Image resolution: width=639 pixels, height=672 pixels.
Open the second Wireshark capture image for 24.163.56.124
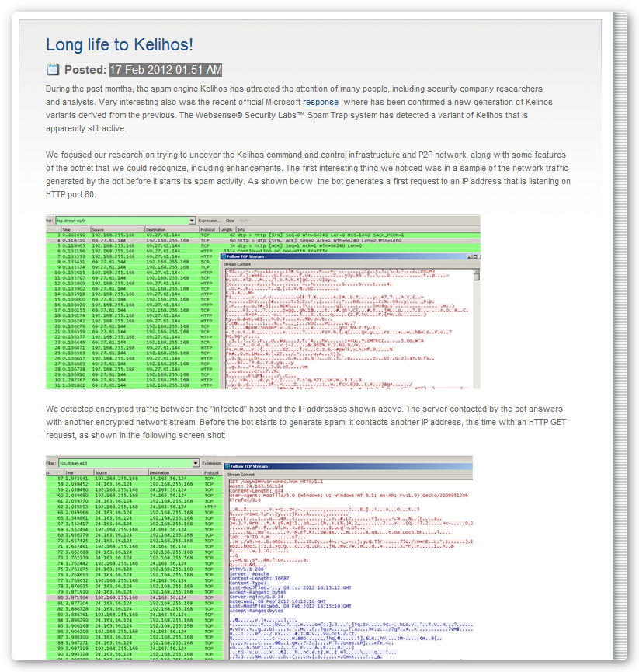click(259, 558)
